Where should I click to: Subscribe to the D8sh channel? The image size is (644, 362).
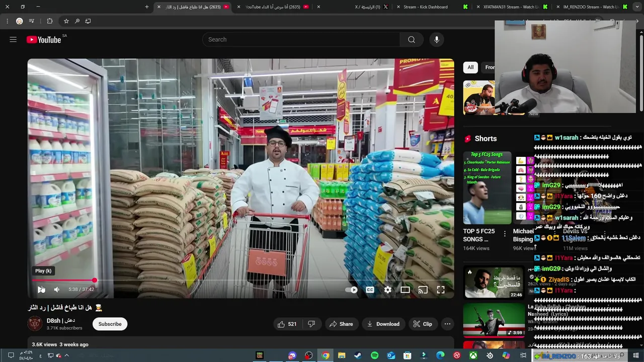click(110, 324)
